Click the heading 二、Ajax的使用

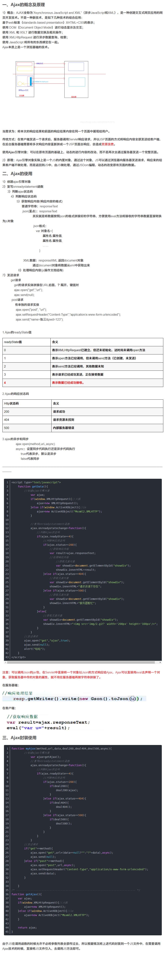[17, 174]
